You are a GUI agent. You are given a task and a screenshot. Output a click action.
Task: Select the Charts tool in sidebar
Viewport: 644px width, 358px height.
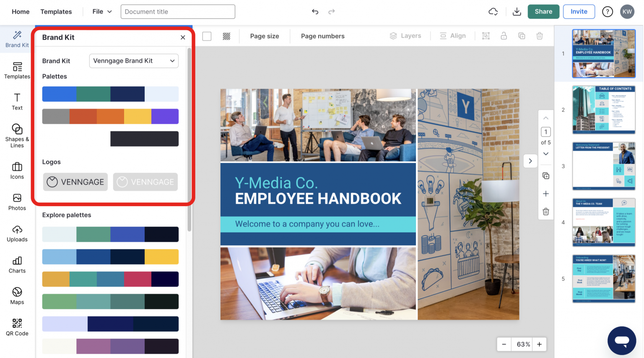17,265
